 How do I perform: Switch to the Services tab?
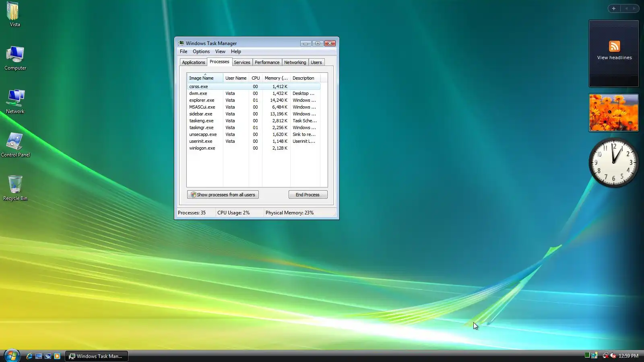(242, 62)
